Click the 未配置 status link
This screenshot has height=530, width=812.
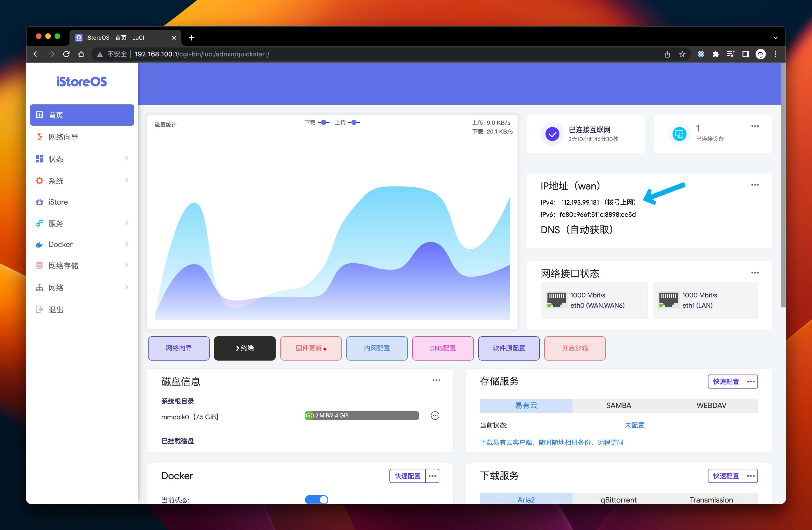click(634, 425)
